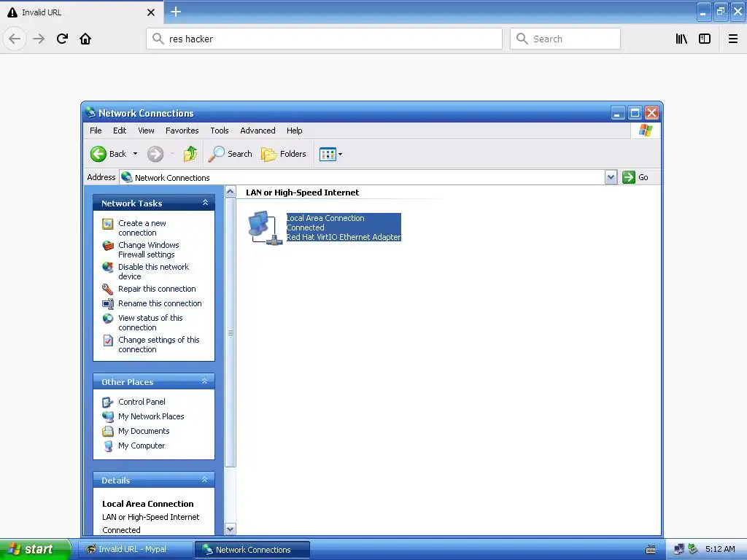Click Change settings of this connection

[158, 344]
